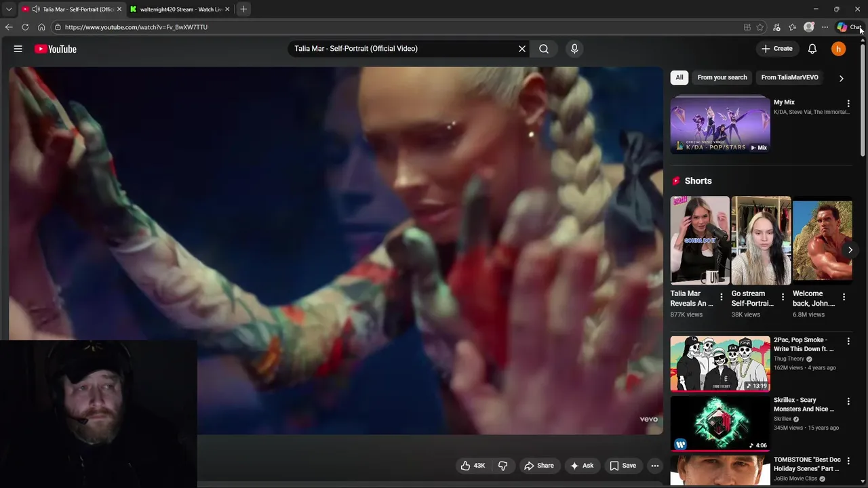Click the main video player area

click(x=336, y=251)
